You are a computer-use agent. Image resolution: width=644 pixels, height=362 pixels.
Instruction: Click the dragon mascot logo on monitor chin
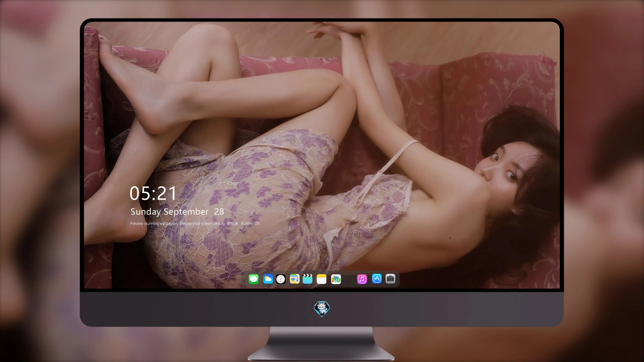coord(322,309)
